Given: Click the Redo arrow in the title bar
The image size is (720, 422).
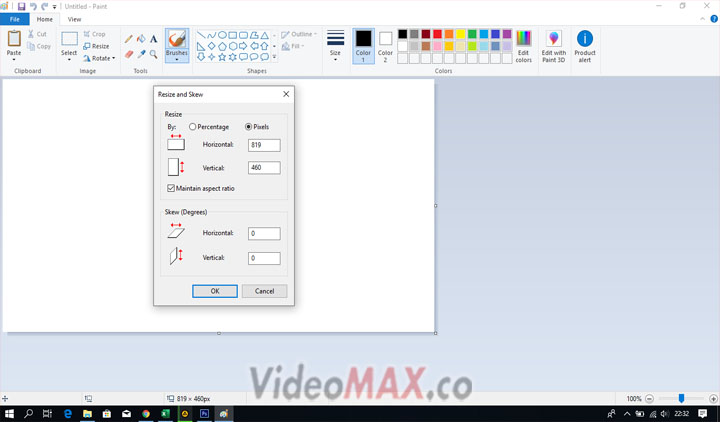Looking at the screenshot, I should point(45,6).
